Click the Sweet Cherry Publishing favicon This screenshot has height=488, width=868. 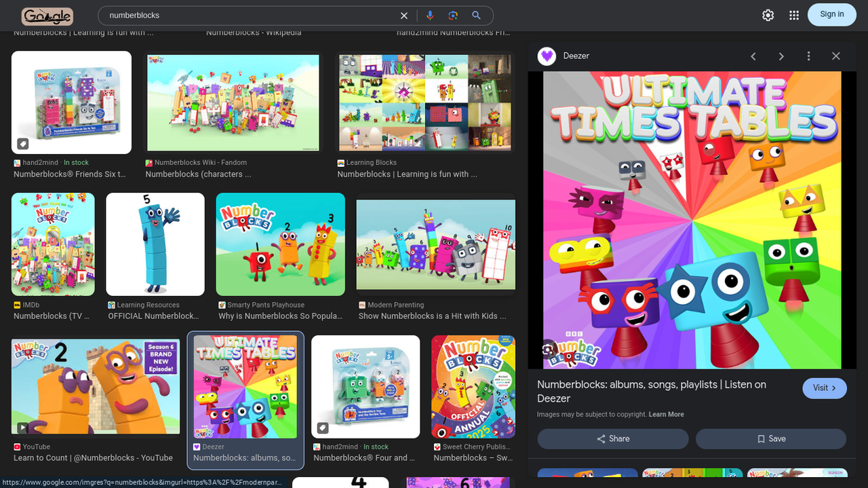437,447
